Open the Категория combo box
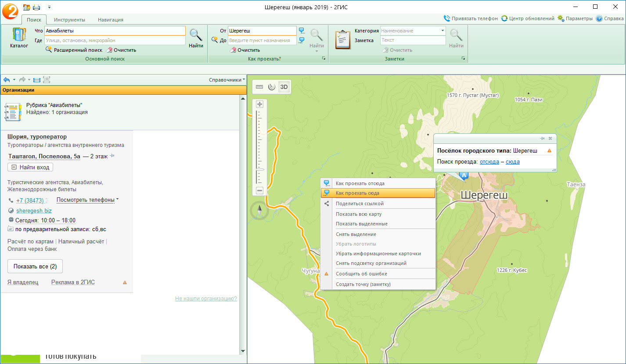The height and width of the screenshot is (364, 626). [413, 31]
